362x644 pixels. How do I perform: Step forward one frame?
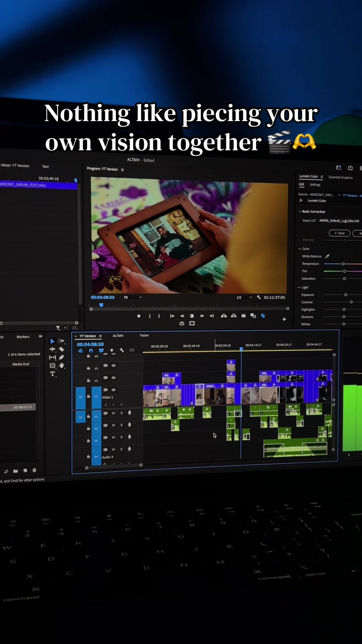(202, 316)
